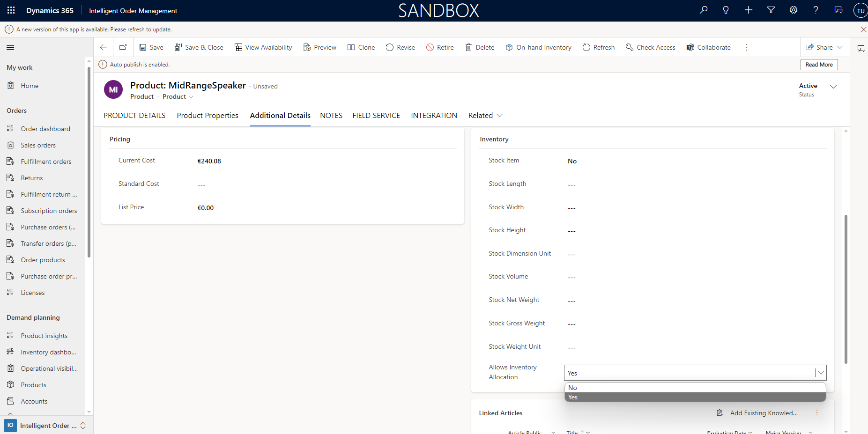868x434 pixels.
Task: Open record in a new window
Action: [x=123, y=47]
